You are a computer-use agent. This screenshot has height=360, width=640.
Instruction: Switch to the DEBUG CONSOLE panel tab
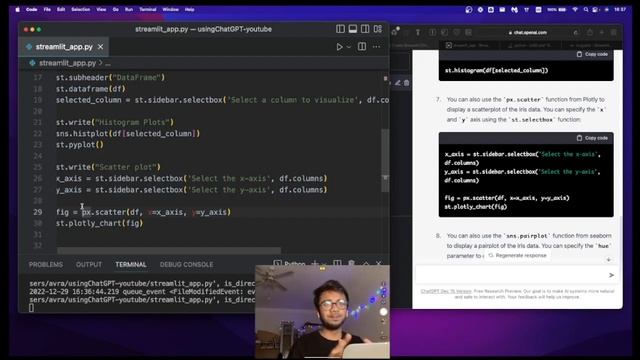[x=187, y=264]
